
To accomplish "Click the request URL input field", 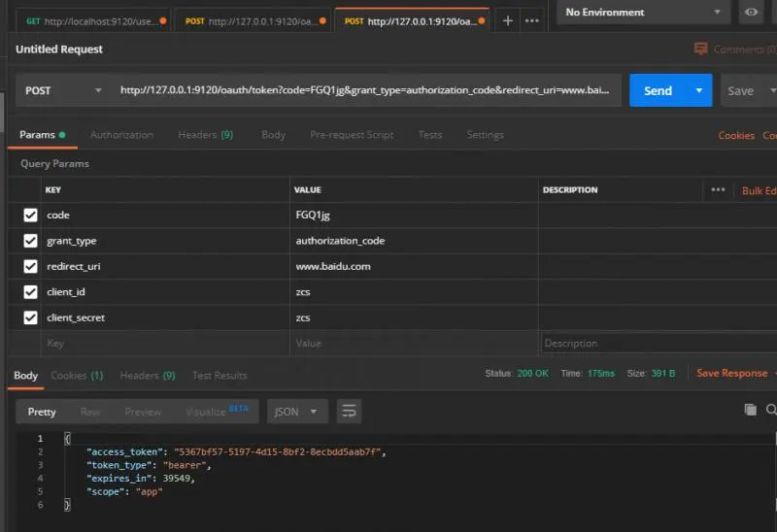I will 365,90.
